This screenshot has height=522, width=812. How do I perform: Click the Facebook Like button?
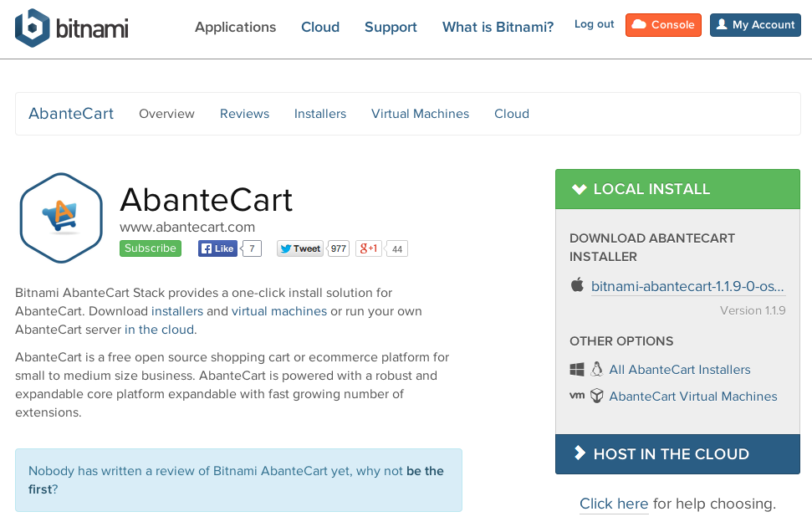coord(217,248)
